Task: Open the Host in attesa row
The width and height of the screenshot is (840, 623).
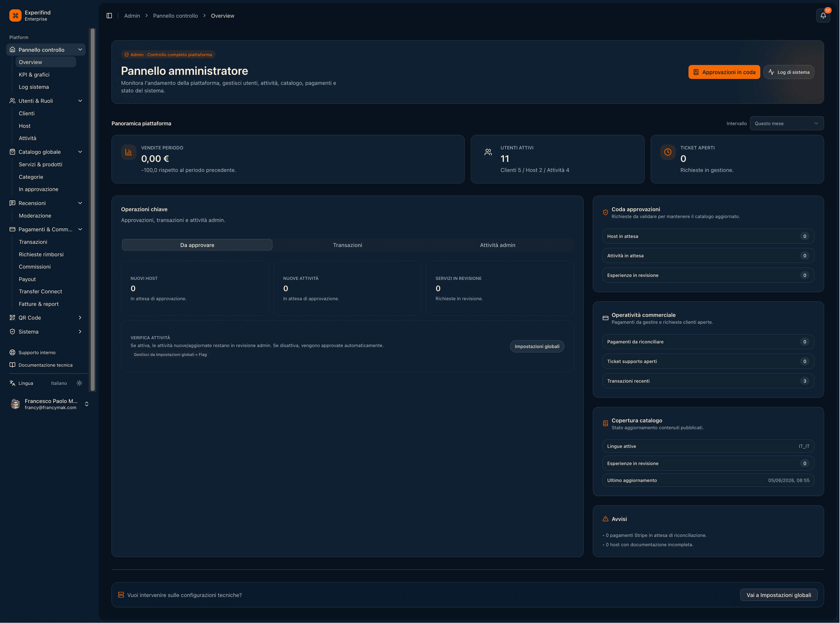Action: click(708, 236)
